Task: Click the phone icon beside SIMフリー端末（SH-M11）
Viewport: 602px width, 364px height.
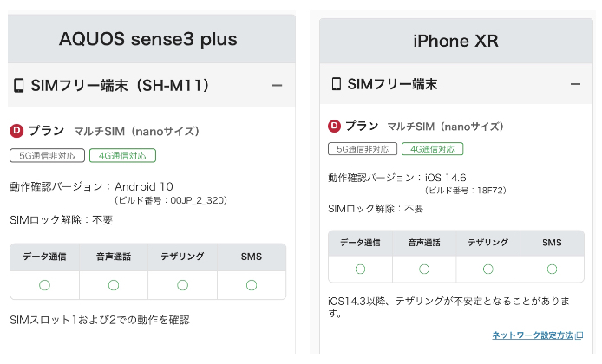Action: (18, 86)
